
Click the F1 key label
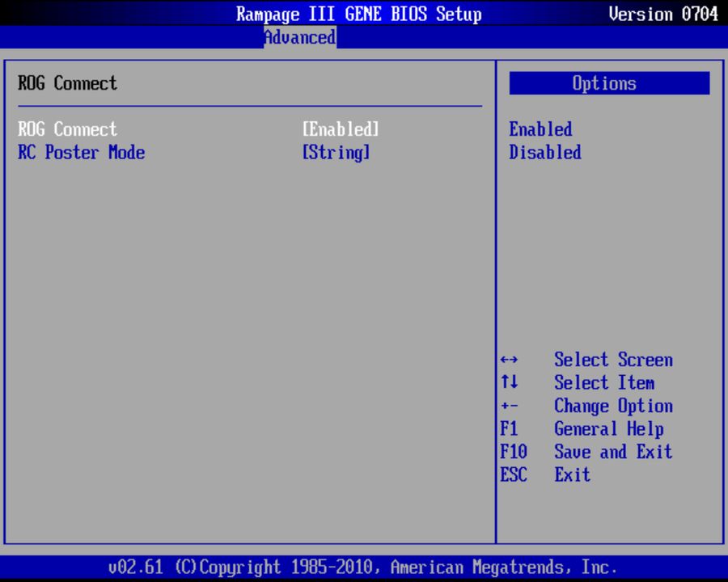[509, 429]
